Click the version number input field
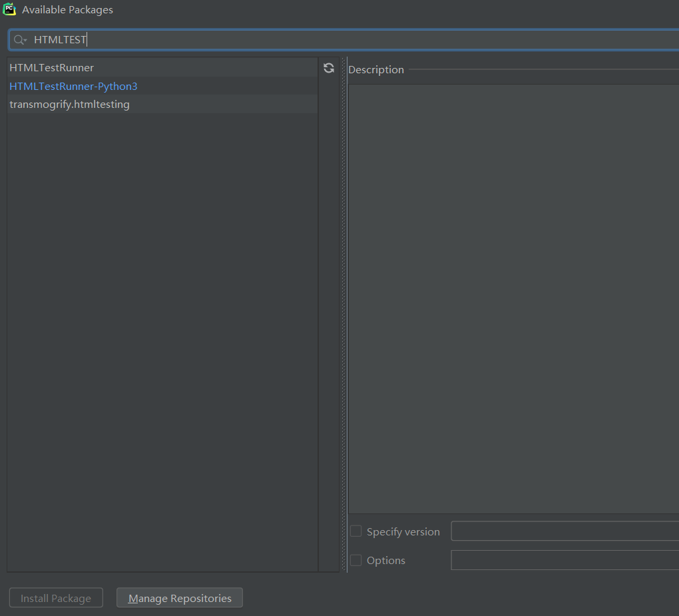The image size is (679, 616). point(566,531)
